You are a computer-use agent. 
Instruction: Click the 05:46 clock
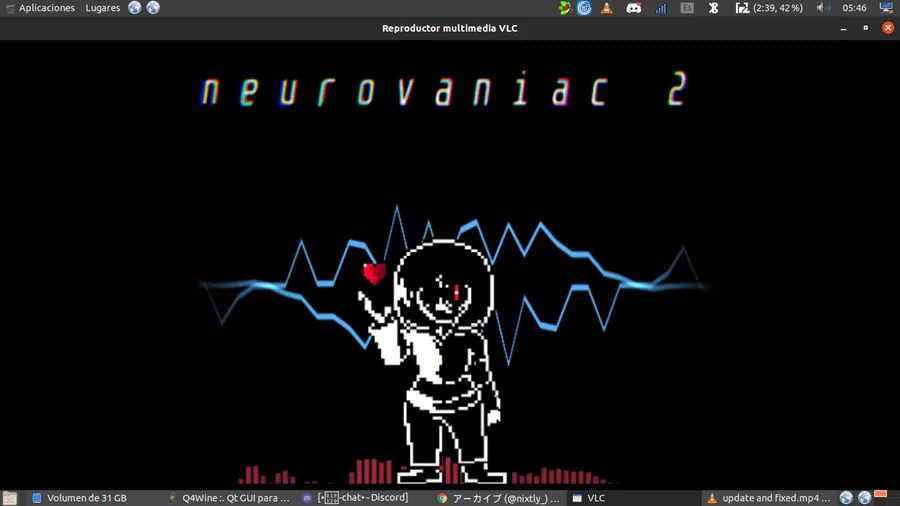click(854, 8)
